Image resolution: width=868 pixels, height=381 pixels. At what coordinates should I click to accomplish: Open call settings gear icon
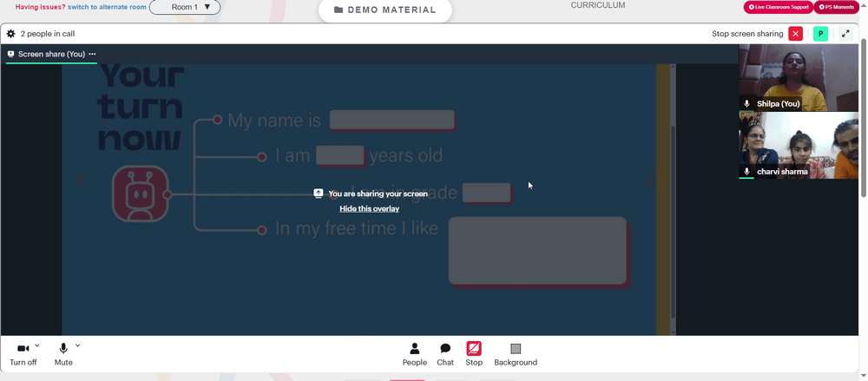(x=10, y=34)
